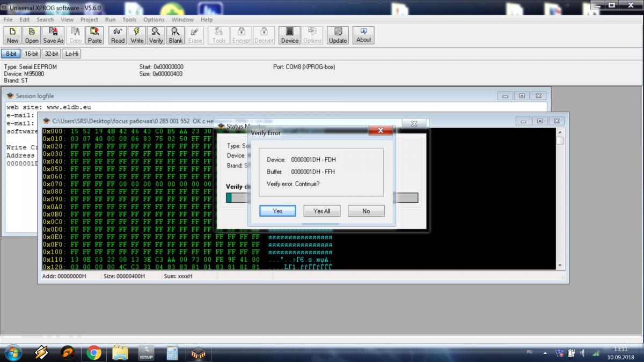The image size is (644, 362).
Task: Click the Write device toolbar icon
Action: click(137, 35)
